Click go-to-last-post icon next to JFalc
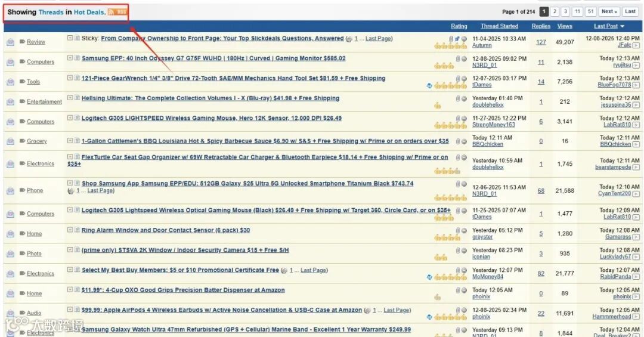This screenshot has height=337, width=644. [x=636, y=45]
